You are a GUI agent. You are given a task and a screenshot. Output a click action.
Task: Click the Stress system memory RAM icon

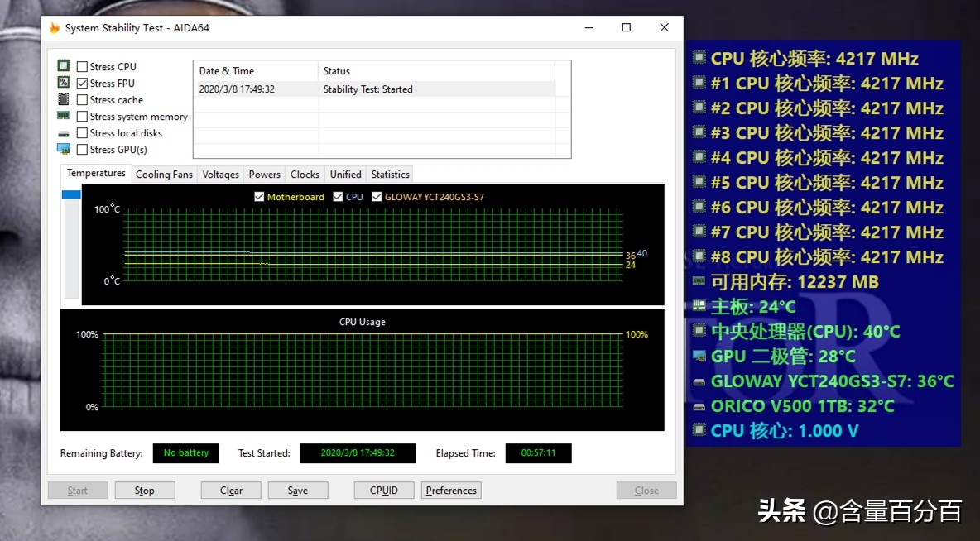[x=63, y=115]
